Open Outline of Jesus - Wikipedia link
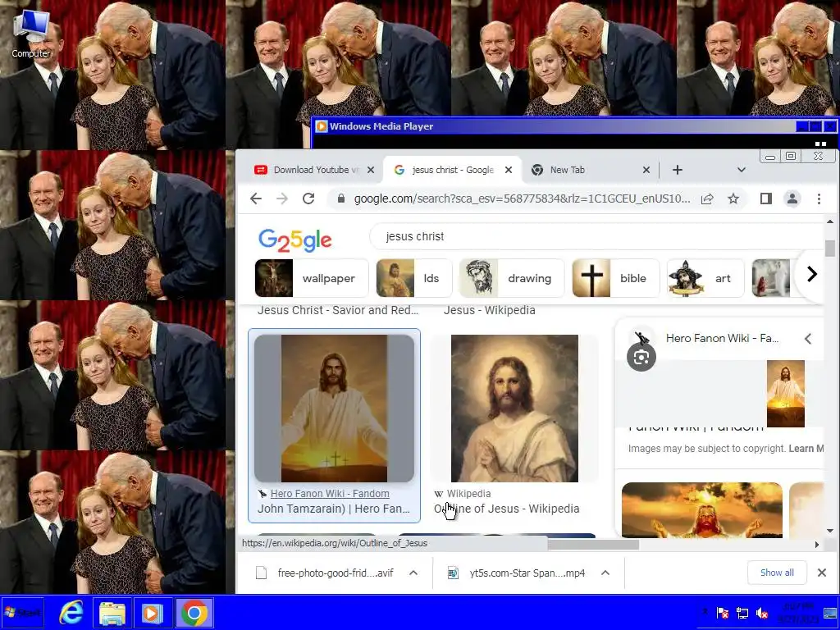This screenshot has height=630, width=840. tap(506, 509)
